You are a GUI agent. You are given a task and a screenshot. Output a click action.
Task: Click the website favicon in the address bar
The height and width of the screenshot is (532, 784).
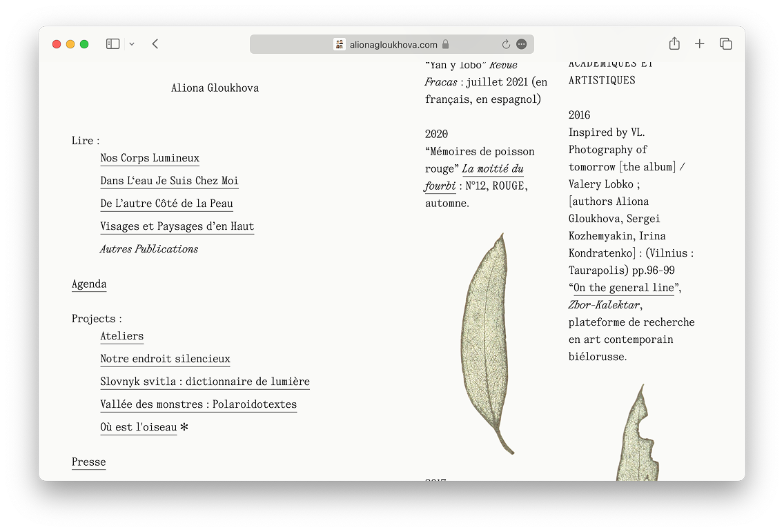point(340,44)
